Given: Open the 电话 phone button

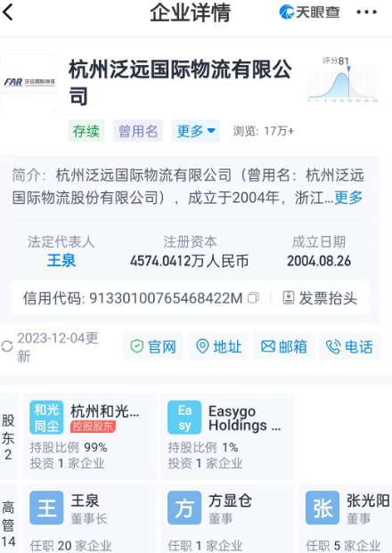Looking at the screenshot, I should 349,346.
